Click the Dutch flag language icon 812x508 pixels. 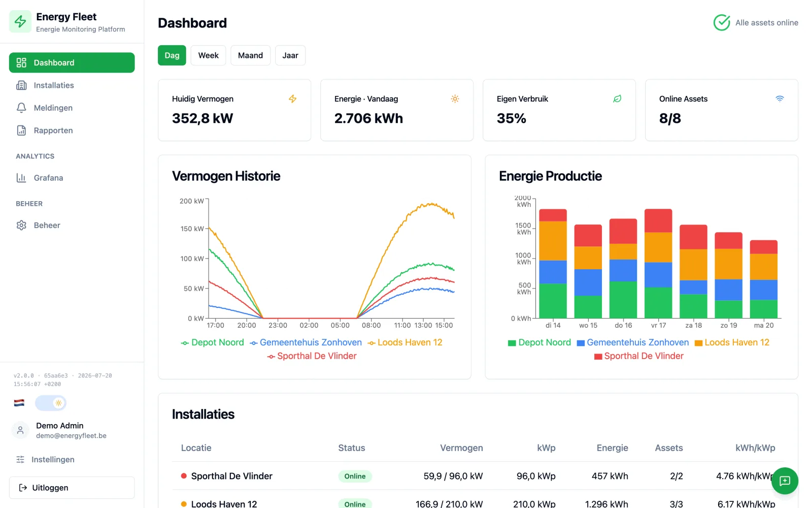19,403
